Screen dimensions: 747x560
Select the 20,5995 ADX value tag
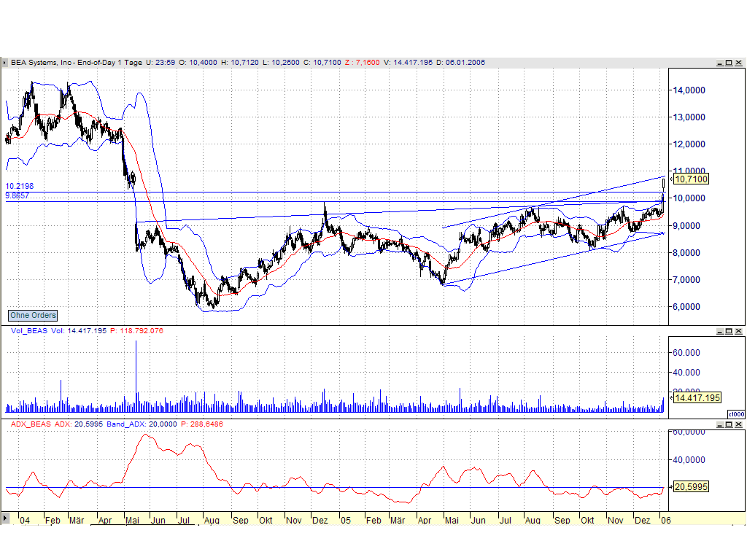coord(690,486)
